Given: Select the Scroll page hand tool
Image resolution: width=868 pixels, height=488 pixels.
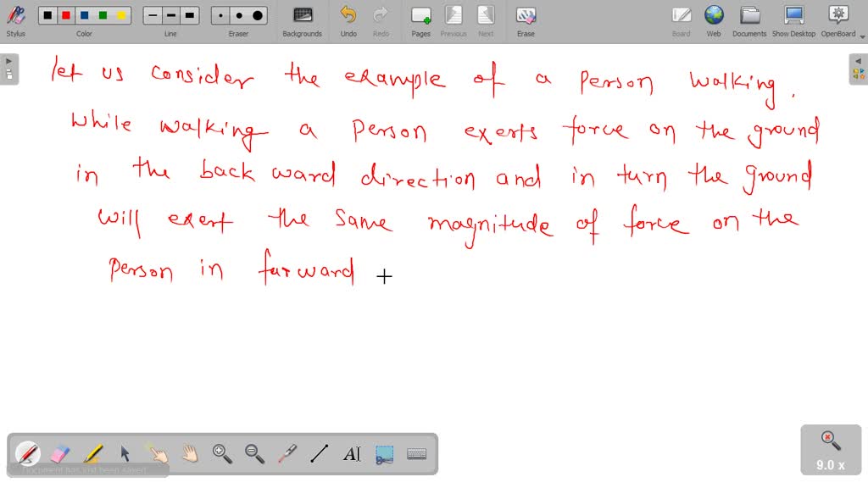Looking at the screenshot, I should point(188,455).
